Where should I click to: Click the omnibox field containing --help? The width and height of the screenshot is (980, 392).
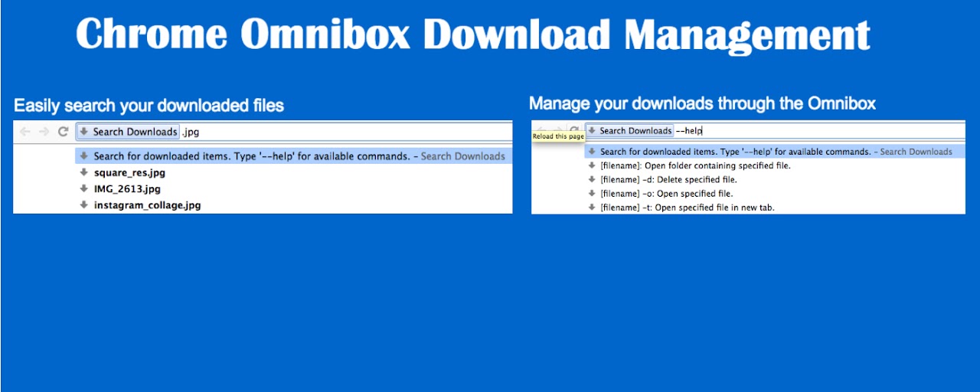click(x=775, y=131)
